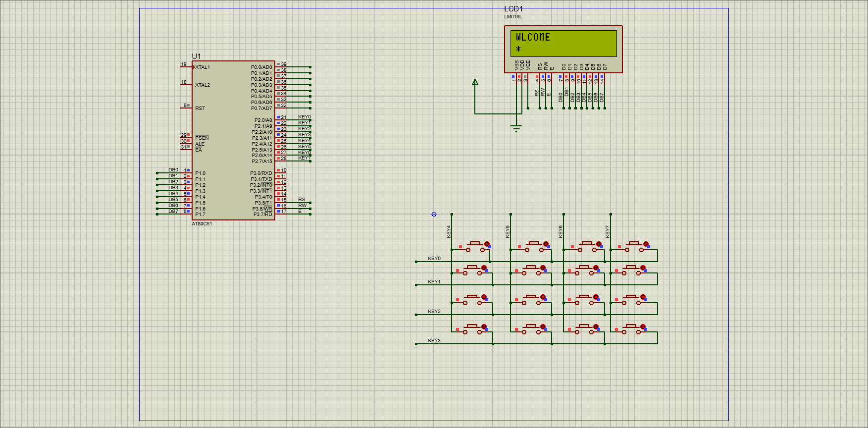
Task: Select the P1.0 pin label on U1
Action: (200, 174)
